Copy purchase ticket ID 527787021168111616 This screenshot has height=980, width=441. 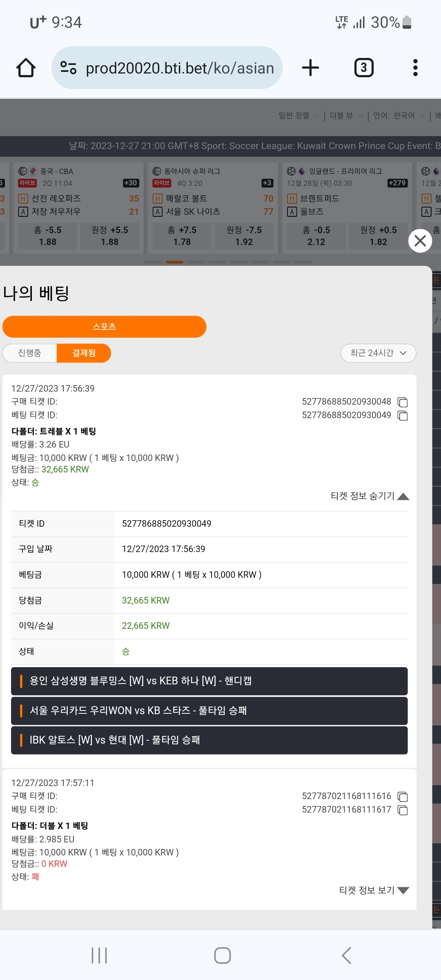tap(403, 797)
